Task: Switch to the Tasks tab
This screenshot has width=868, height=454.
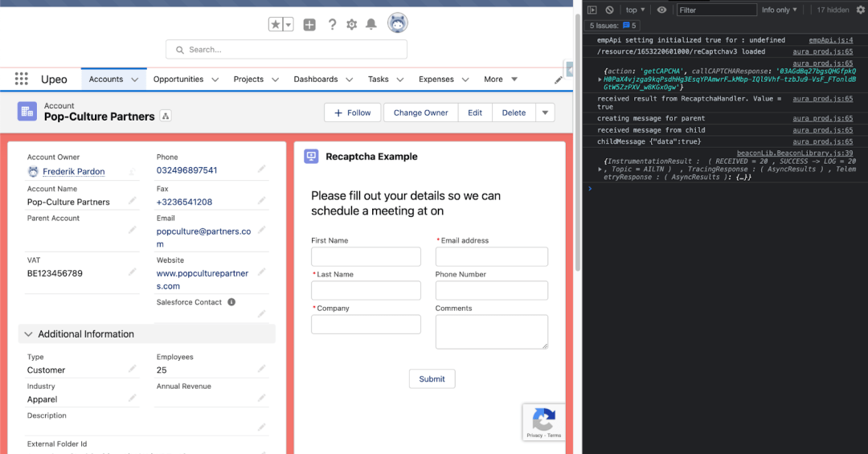Action: 378,80
